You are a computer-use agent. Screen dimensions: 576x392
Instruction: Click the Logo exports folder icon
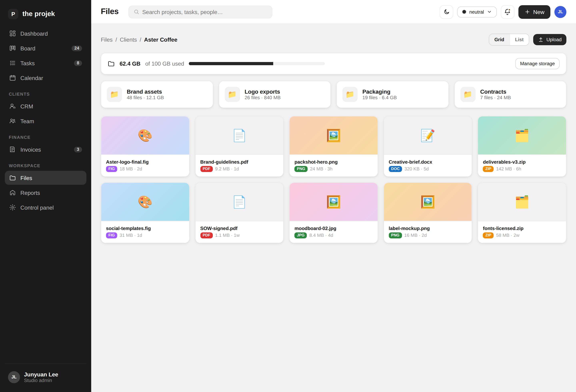click(232, 94)
